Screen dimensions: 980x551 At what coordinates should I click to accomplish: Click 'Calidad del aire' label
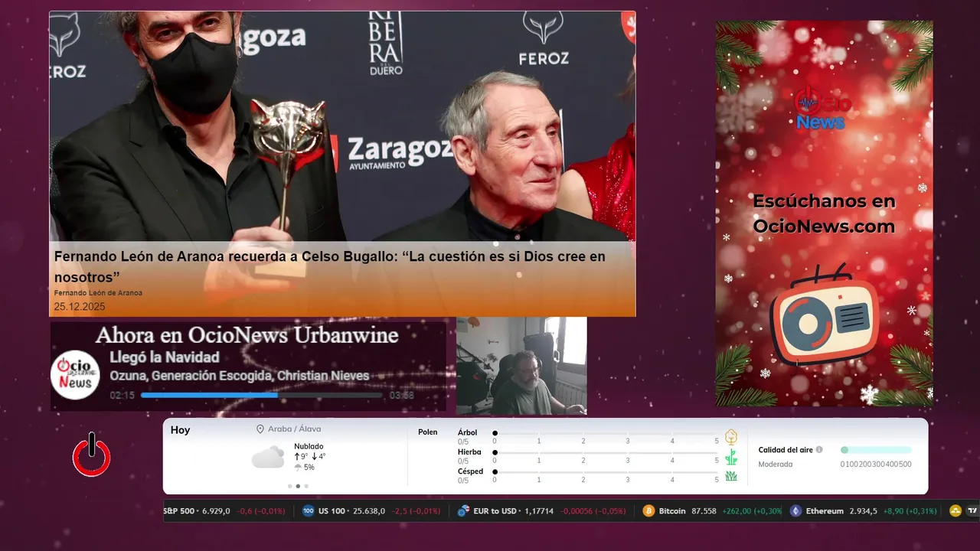click(786, 450)
